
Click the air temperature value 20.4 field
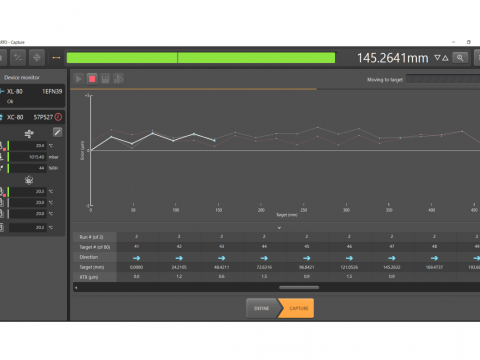pyautogui.click(x=27, y=146)
